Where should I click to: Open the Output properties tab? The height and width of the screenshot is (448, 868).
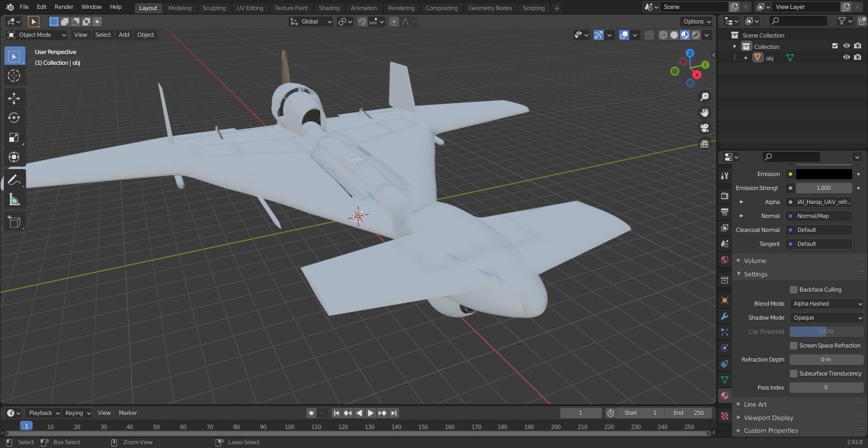click(724, 212)
